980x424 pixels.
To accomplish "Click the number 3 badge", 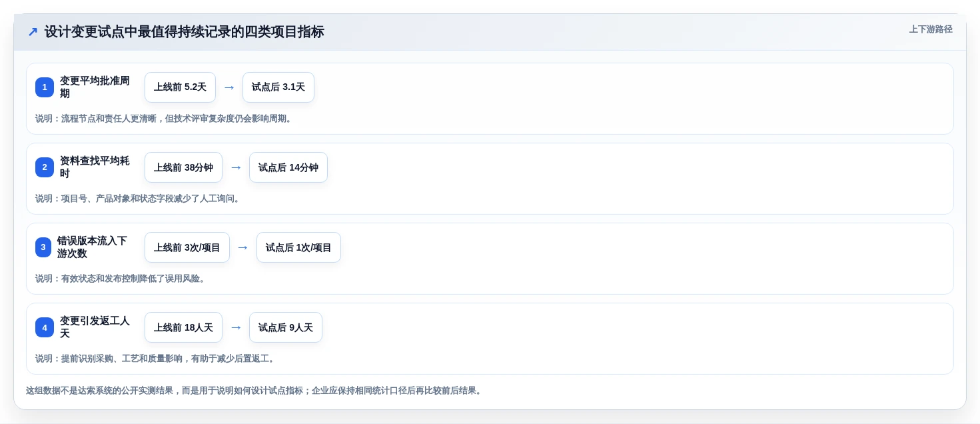I will point(43,247).
